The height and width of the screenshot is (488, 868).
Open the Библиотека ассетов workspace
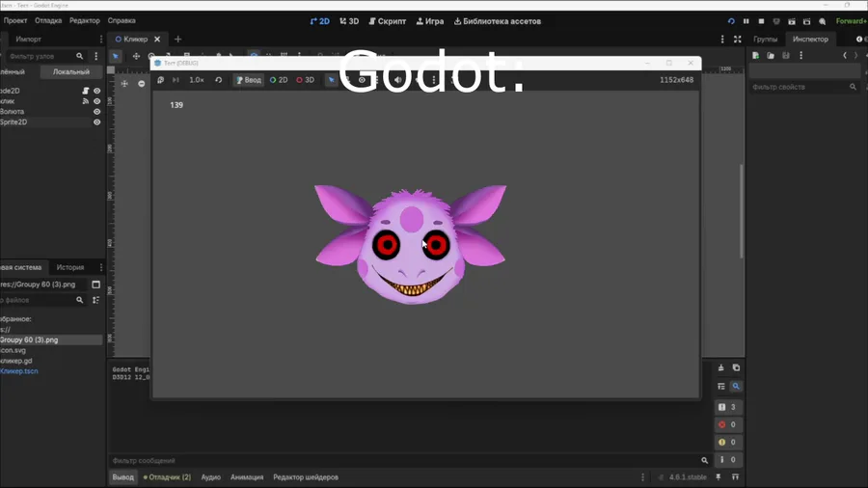click(x=498, y=21)
